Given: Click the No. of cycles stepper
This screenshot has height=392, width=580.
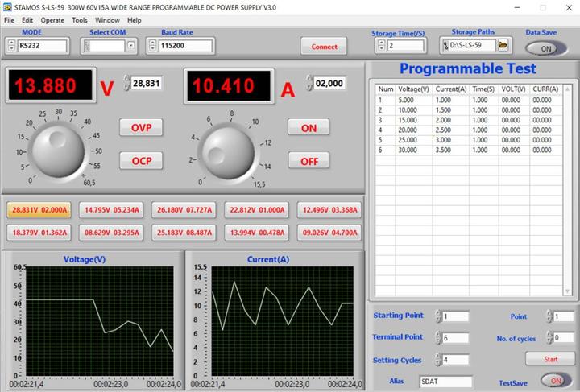Looking at the screenshot, I should tap(549, 338).
